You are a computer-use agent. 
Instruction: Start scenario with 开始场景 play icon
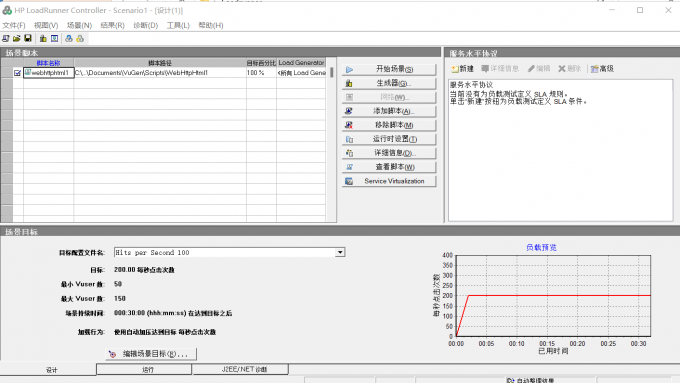coord(350,69)
